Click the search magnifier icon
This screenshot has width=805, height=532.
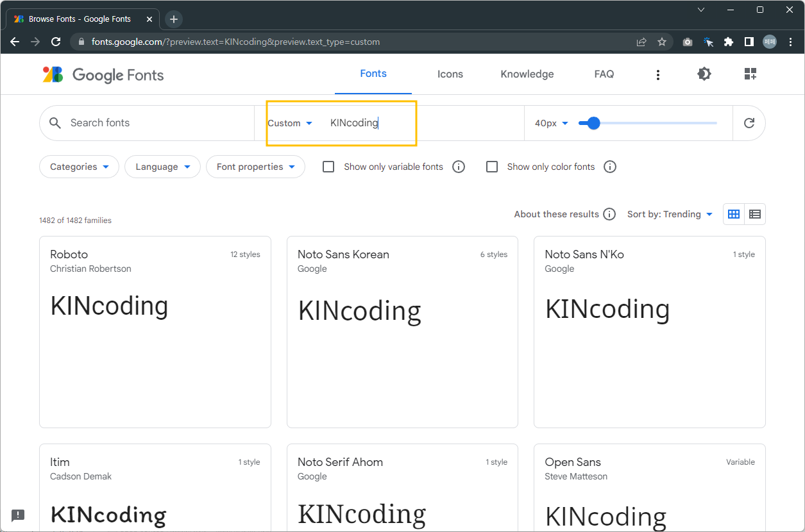55,123
